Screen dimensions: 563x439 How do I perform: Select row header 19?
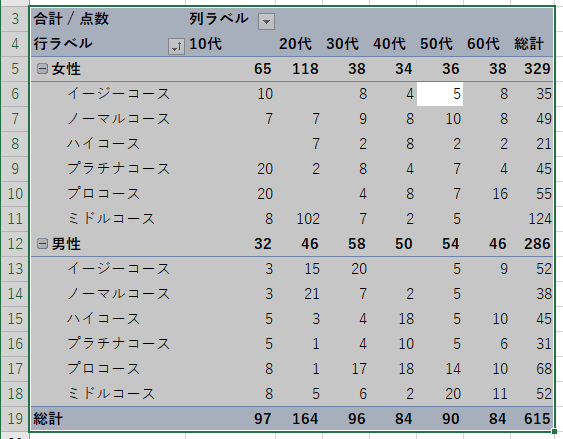[15, 419]
